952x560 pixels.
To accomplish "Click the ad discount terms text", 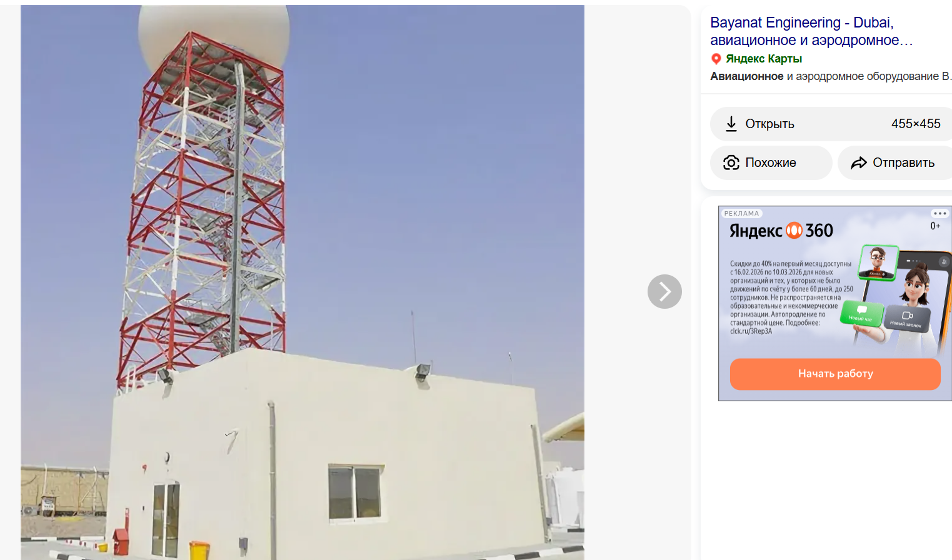I will [791, 297].
